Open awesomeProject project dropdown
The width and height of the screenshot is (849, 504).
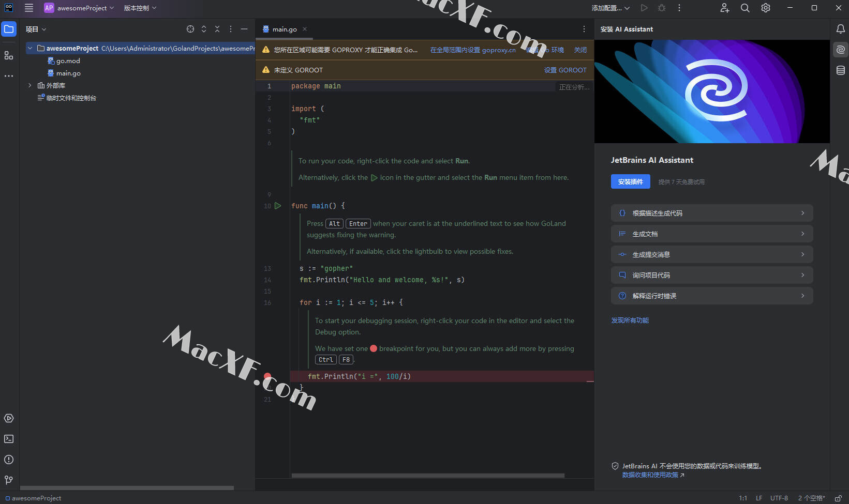pyautogui.click(x=79, y=8)
